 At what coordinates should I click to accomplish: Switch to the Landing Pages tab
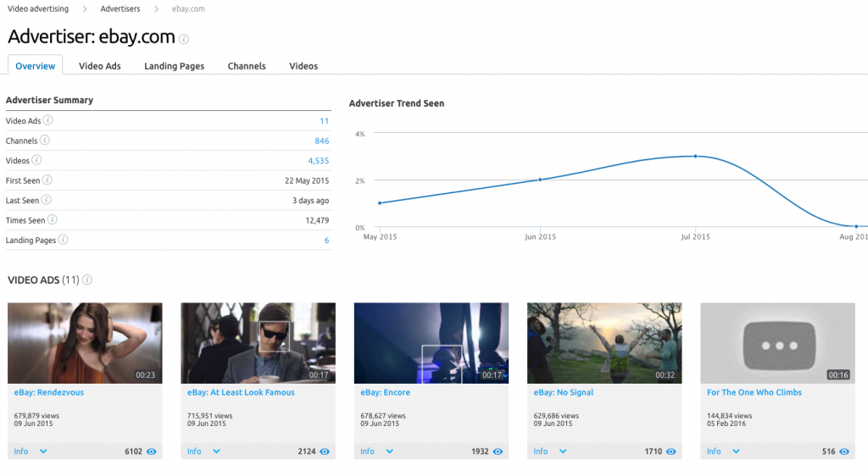pos(175,66)
